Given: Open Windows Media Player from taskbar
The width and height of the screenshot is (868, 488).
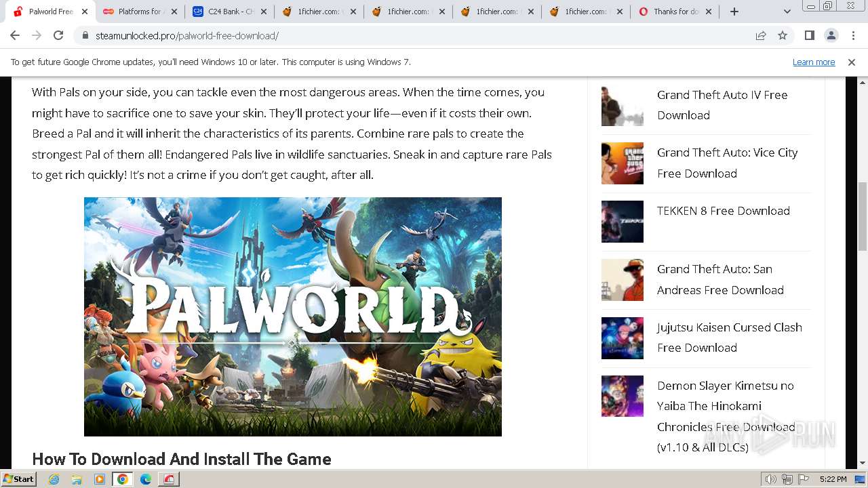Looking at the screenshot, I should tap(100, 479).
